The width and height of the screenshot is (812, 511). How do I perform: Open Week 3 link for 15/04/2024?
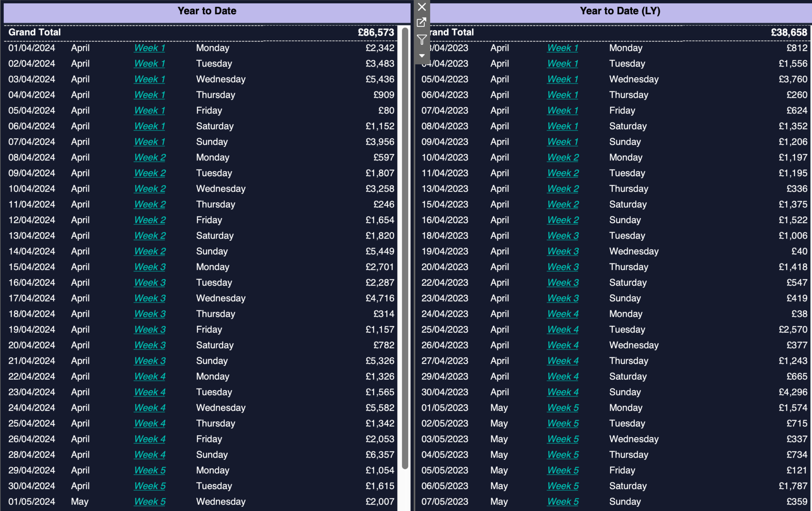tap(150, 267)
